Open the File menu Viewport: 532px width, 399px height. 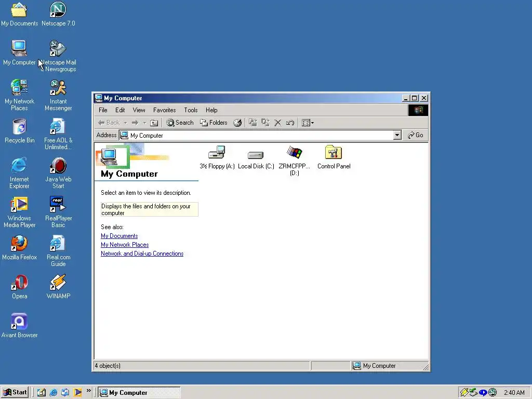[x=103, y=110]
